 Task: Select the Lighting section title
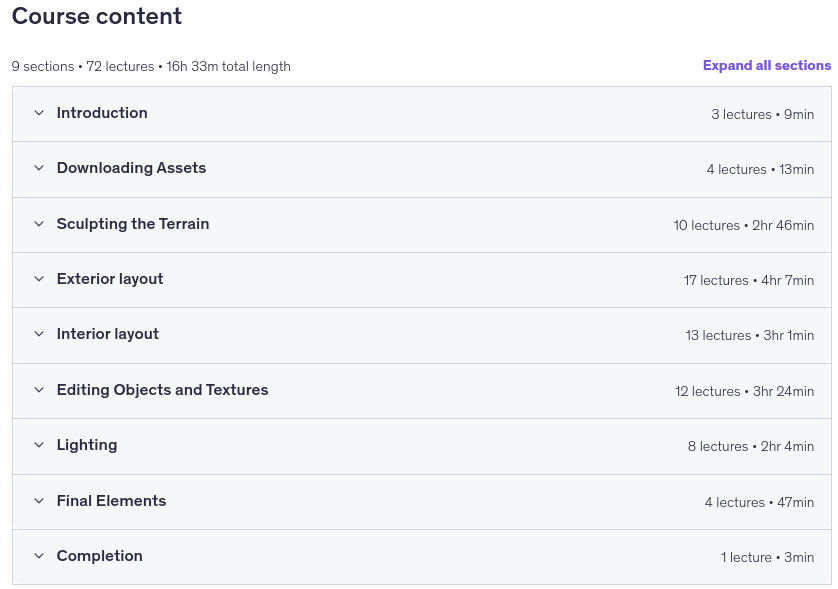[87, 445]
